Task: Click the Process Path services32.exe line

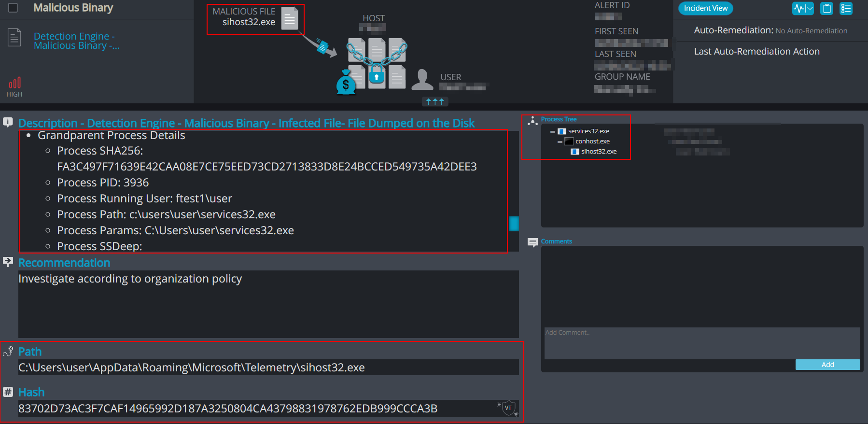Action: click(x=166, y=214)
